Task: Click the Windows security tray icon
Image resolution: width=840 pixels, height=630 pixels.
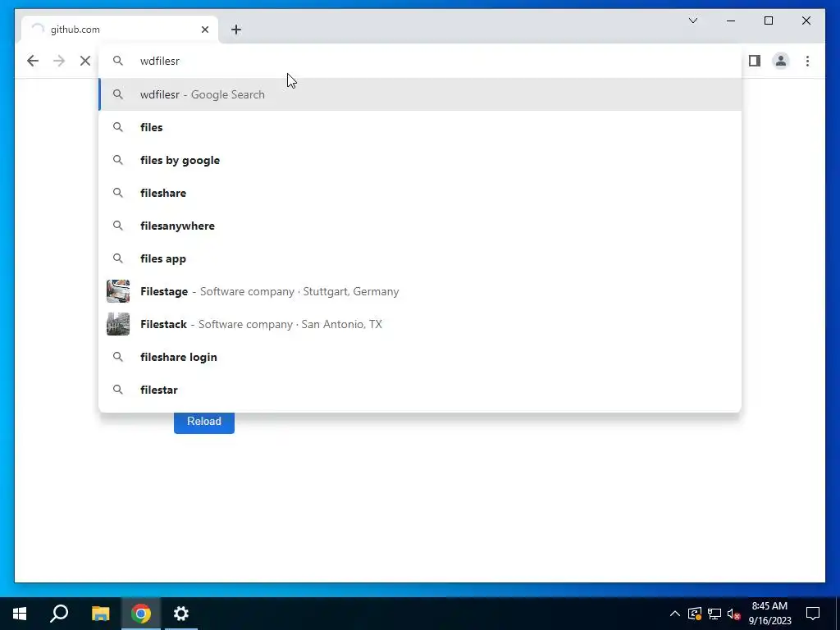Action: click(695, 614)
